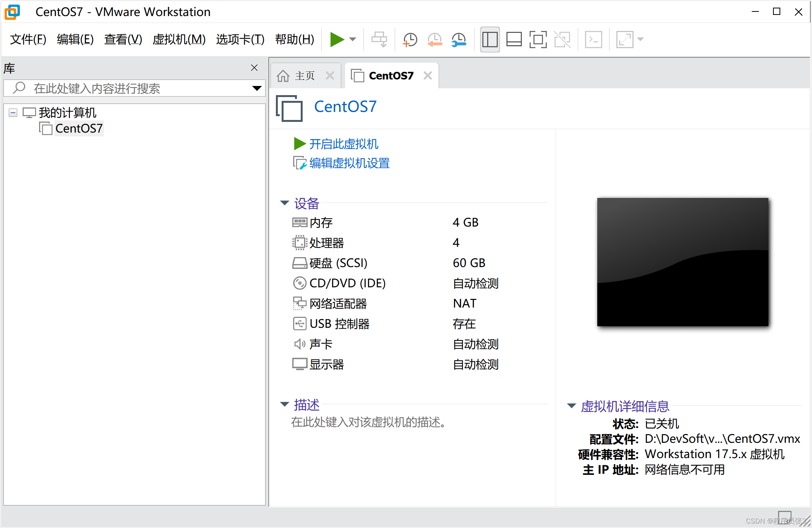
Task: Click the VMware Workstation app icon in title bar
Action: tap(12, 12)
